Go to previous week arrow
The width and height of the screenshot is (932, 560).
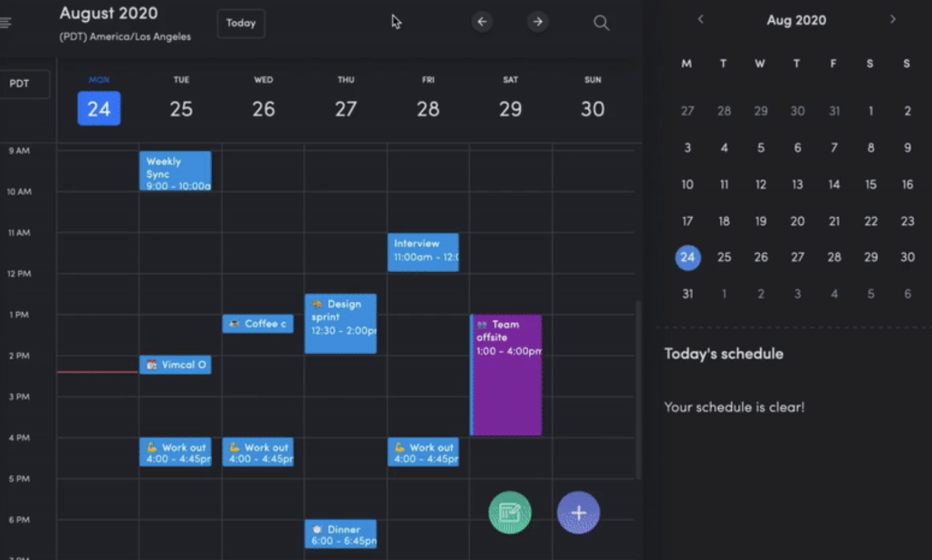(x=482, y=22)
